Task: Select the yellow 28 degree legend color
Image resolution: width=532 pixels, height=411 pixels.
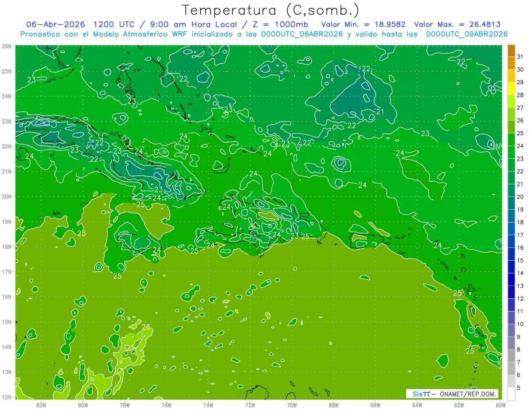Action: [x=511, y=89]
